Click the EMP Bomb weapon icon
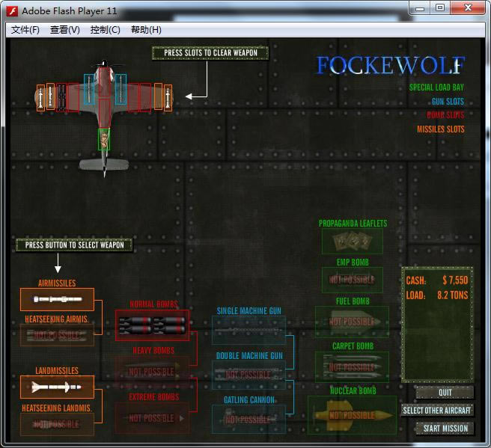The height and width of the screenshot is (448, 491). [352, 280]
